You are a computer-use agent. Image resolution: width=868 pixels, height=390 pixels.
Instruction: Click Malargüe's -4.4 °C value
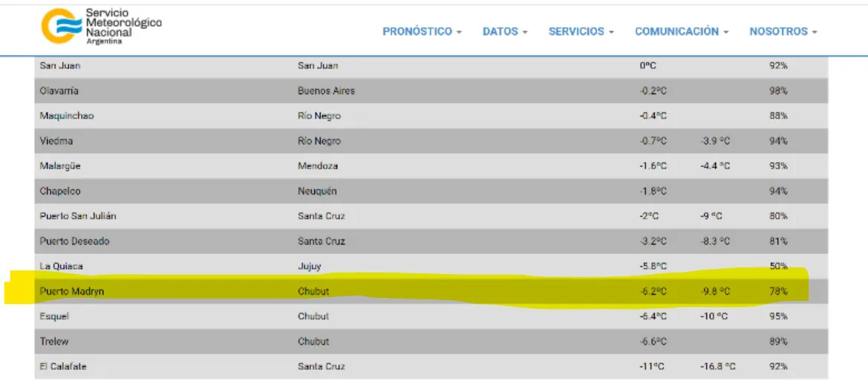pos(714,166)
